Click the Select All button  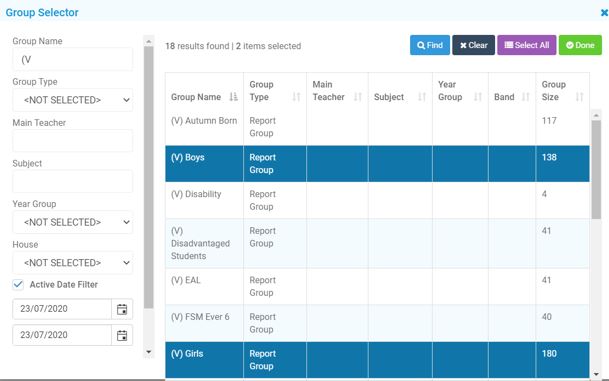point(527,45)
